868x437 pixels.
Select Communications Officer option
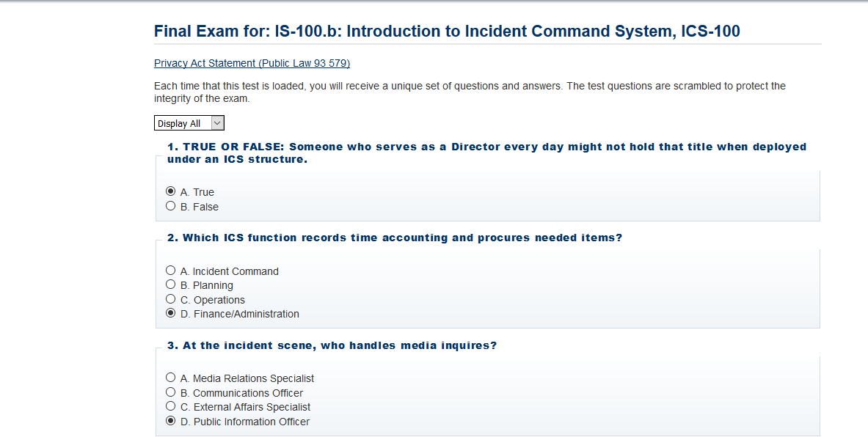pos(170,392)
